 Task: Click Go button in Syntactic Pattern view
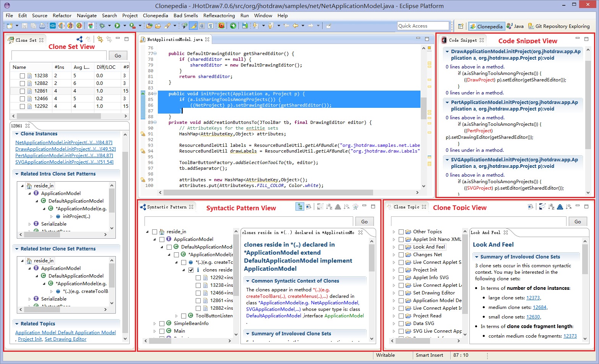364,221
